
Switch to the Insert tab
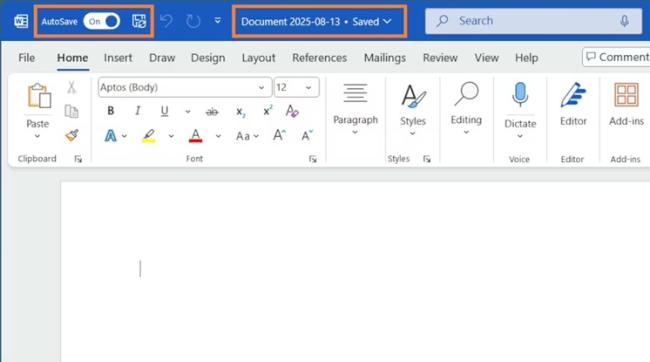coord(118,58)
